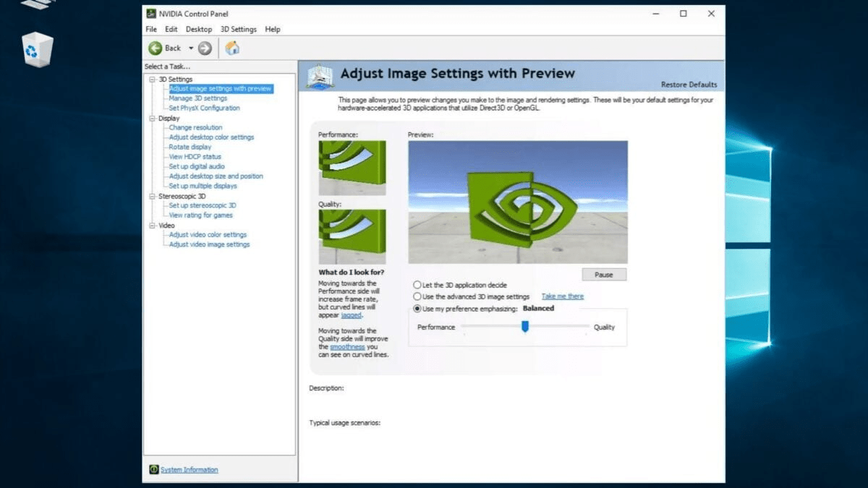The image size is (868, 488).
Task: Click the 3D logo preview image
Action: pos(518,202)
